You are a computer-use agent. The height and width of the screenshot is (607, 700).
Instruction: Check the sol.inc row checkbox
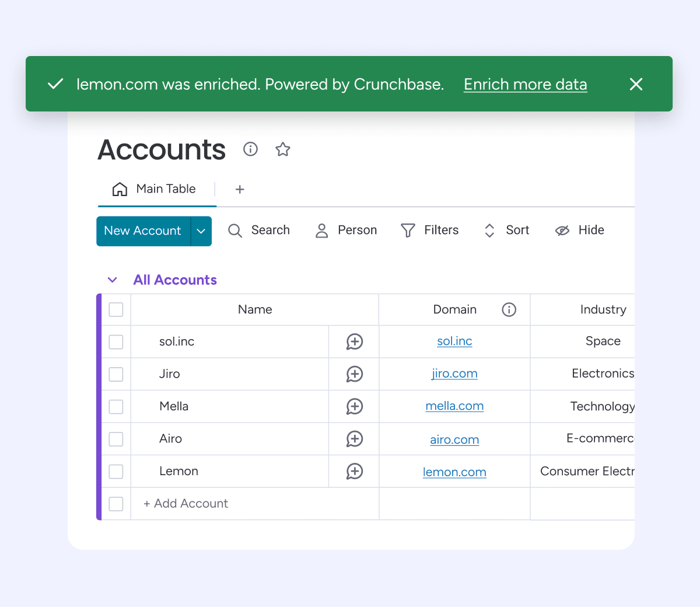(116, 341)
